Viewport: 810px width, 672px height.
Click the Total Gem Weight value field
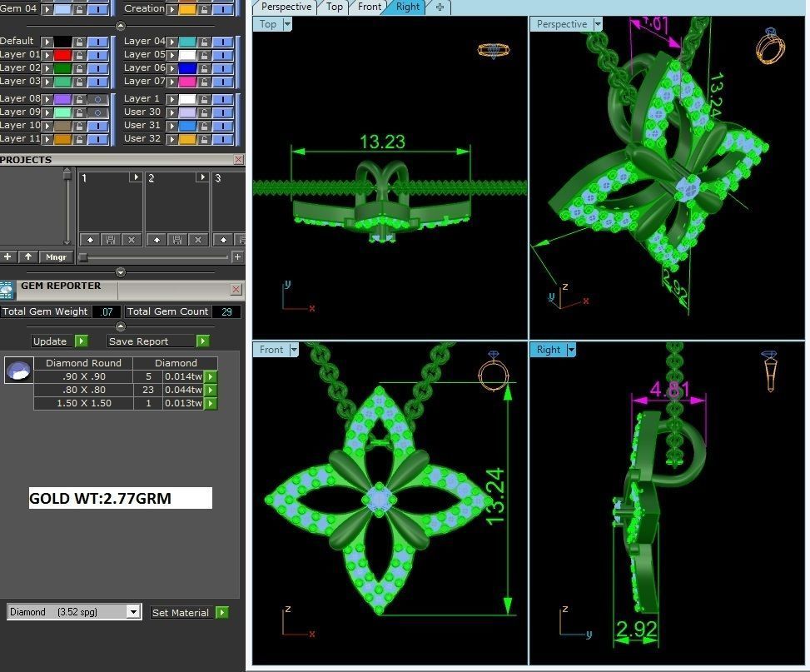[107, 311]
